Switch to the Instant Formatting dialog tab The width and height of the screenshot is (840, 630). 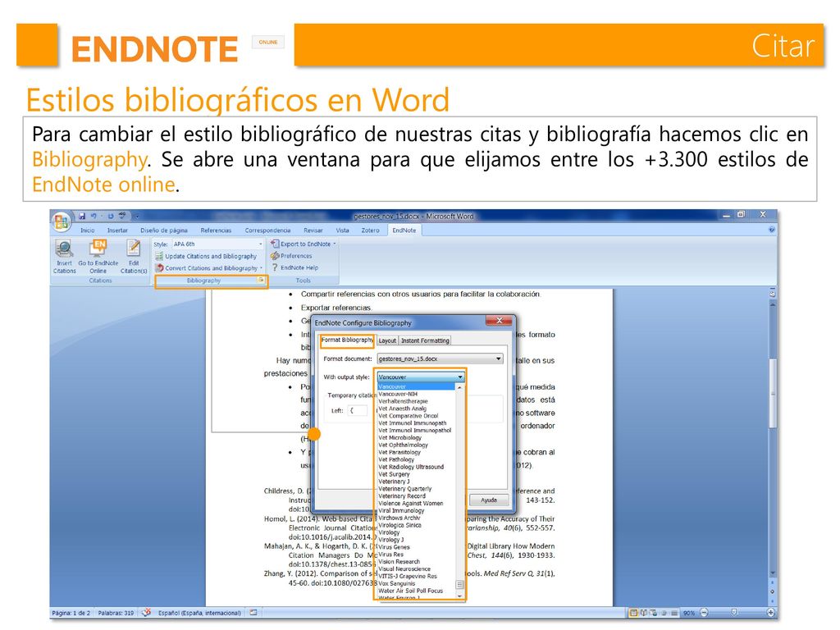[425, 340]
